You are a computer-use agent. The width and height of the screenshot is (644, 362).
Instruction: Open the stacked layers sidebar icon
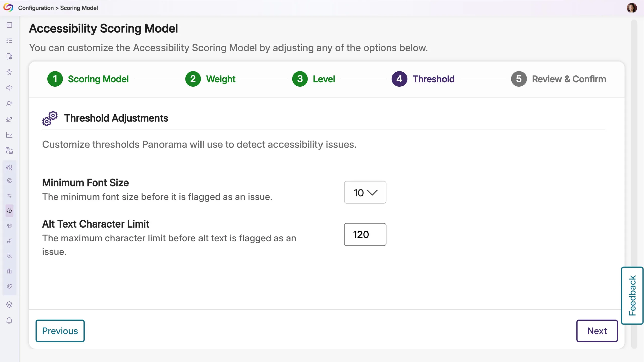pos(9,305)
